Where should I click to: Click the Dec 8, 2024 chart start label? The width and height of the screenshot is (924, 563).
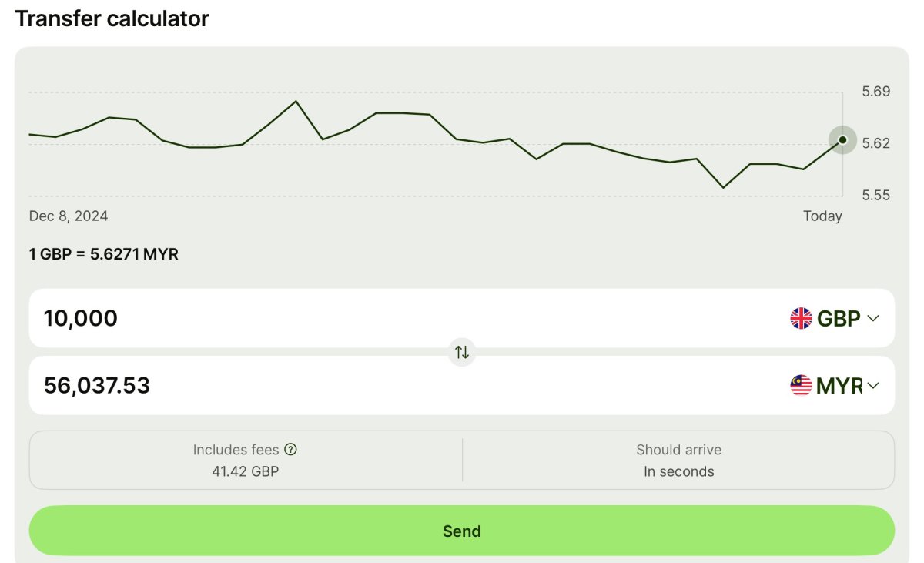point(69,216)
